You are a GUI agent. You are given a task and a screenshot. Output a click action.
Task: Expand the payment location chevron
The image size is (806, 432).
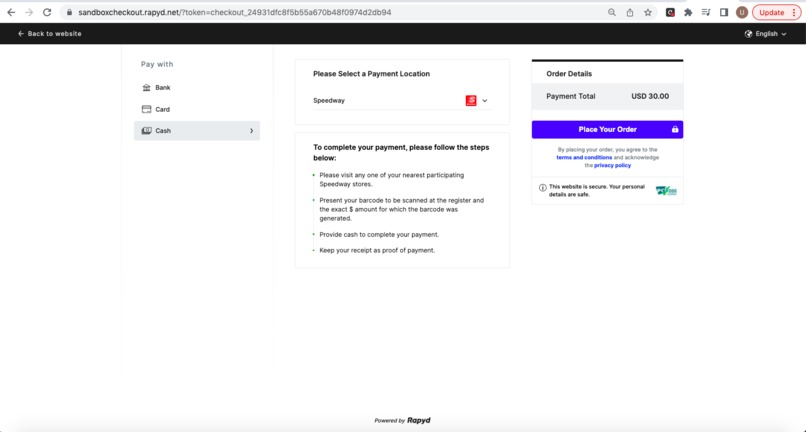point(485,101)
